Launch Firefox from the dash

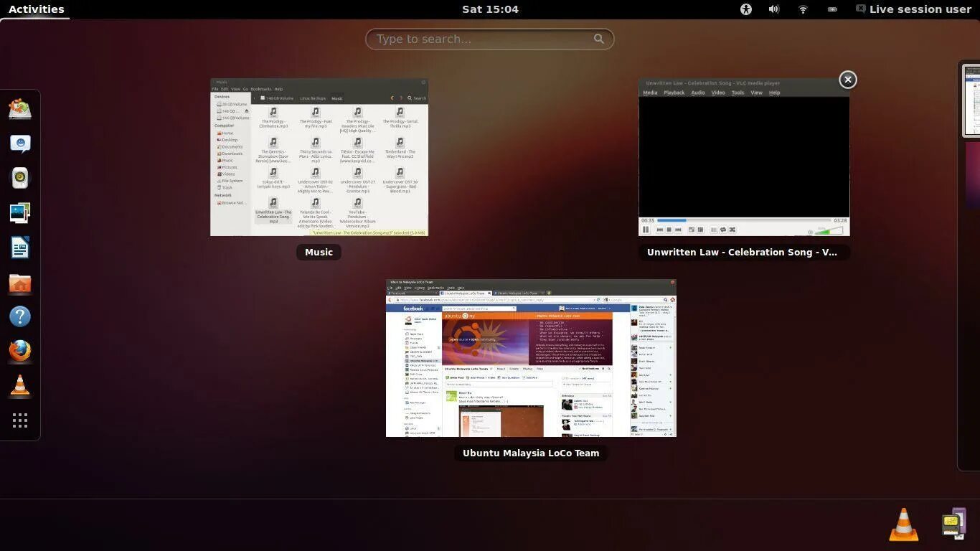20,351
